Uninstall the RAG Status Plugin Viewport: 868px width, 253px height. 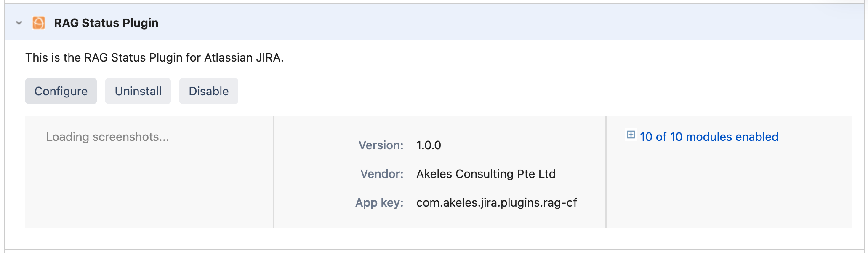click(x=138, y=91)
